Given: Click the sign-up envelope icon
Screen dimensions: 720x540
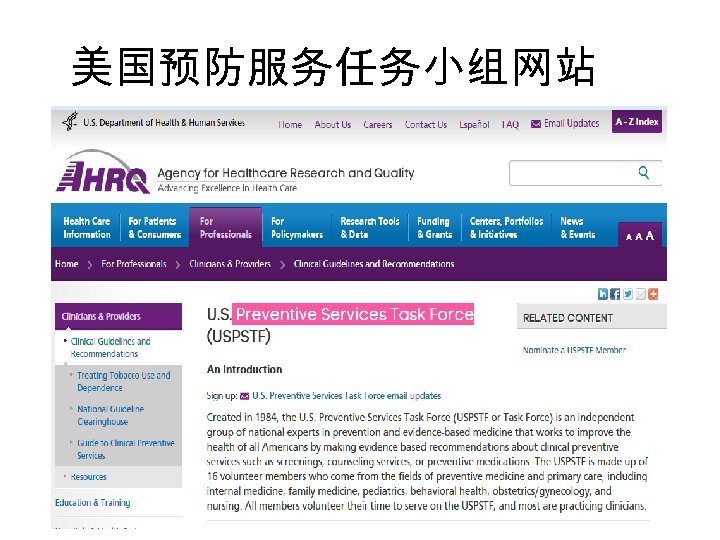Looking at the screenshot, I should [245, 396].
